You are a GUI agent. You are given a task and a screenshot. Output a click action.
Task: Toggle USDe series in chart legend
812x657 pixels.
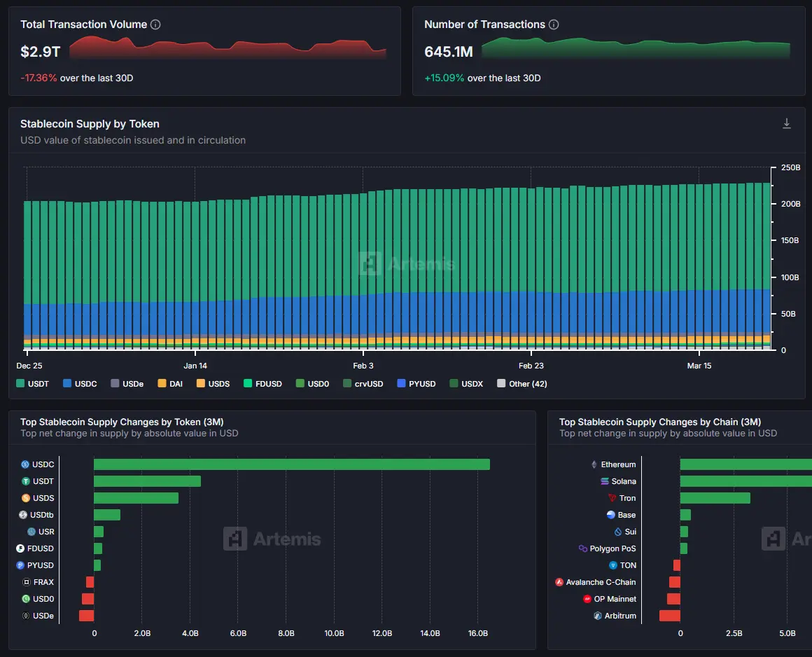(x=127, y=383)
